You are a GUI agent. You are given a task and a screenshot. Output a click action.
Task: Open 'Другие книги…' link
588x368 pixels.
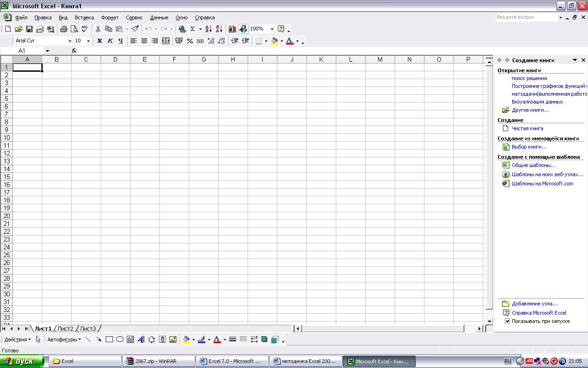530,110
